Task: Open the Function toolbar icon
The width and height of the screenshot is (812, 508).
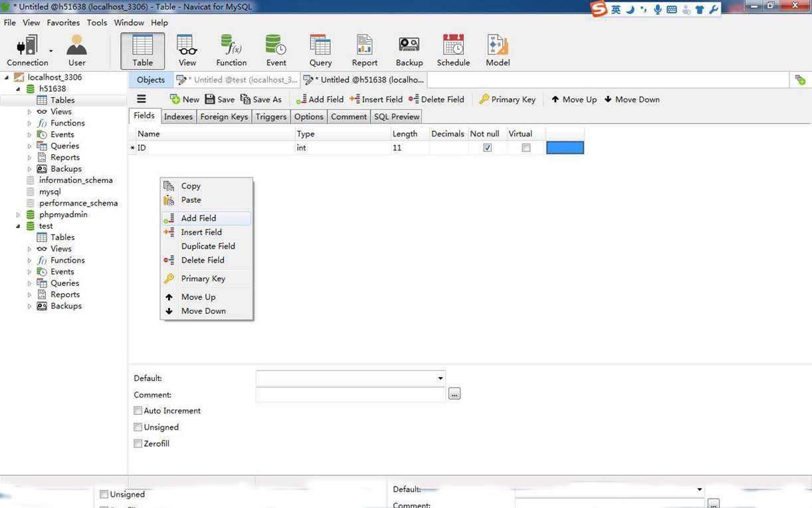Action: click(x=231, y=51)
